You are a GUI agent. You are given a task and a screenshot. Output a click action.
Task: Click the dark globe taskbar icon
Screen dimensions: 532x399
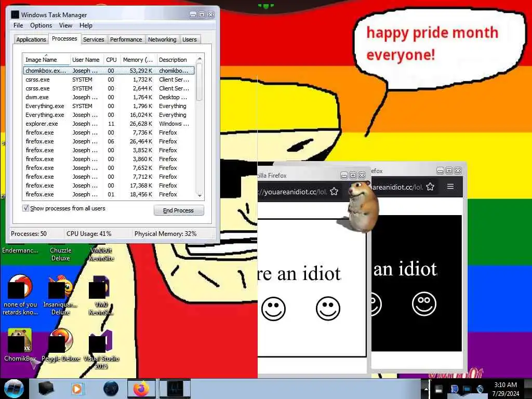click(111, 389)
